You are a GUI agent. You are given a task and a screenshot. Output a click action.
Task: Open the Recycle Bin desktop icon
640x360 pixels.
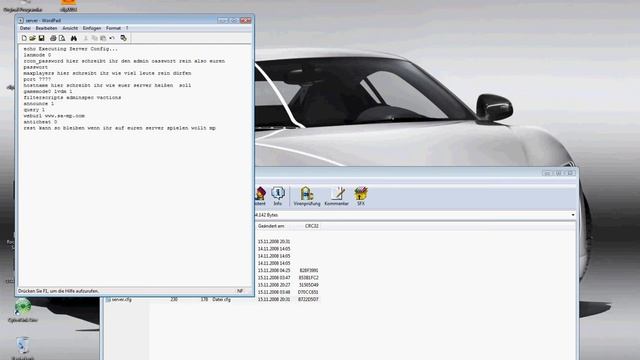click(x=23, y=346)
